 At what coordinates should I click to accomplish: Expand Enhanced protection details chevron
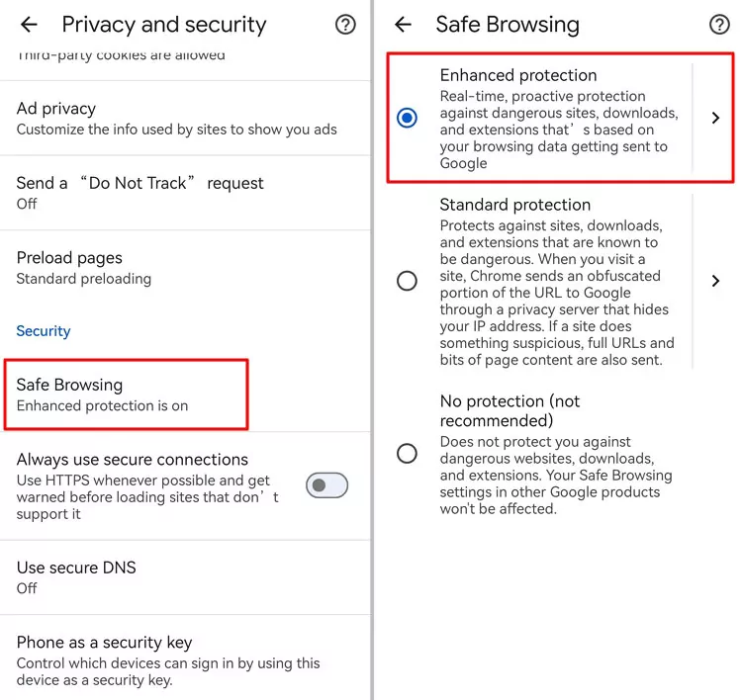pos(715,118)
